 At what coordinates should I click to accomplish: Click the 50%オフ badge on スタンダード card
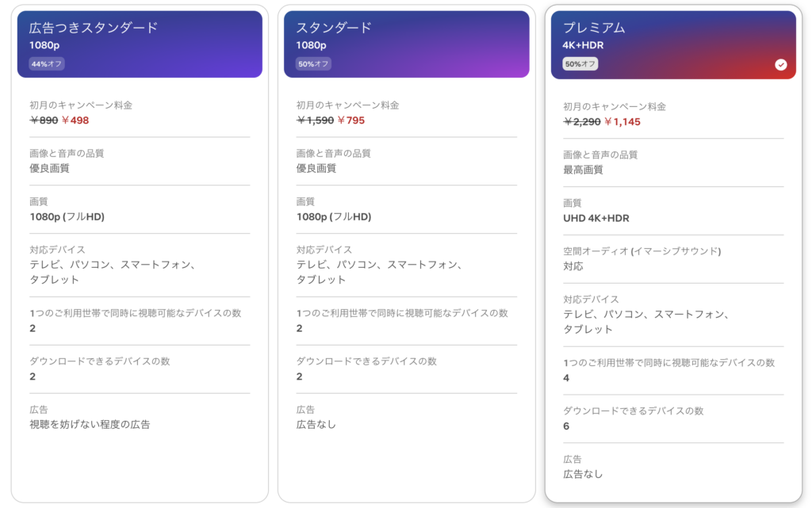click(x=313, y=64)
